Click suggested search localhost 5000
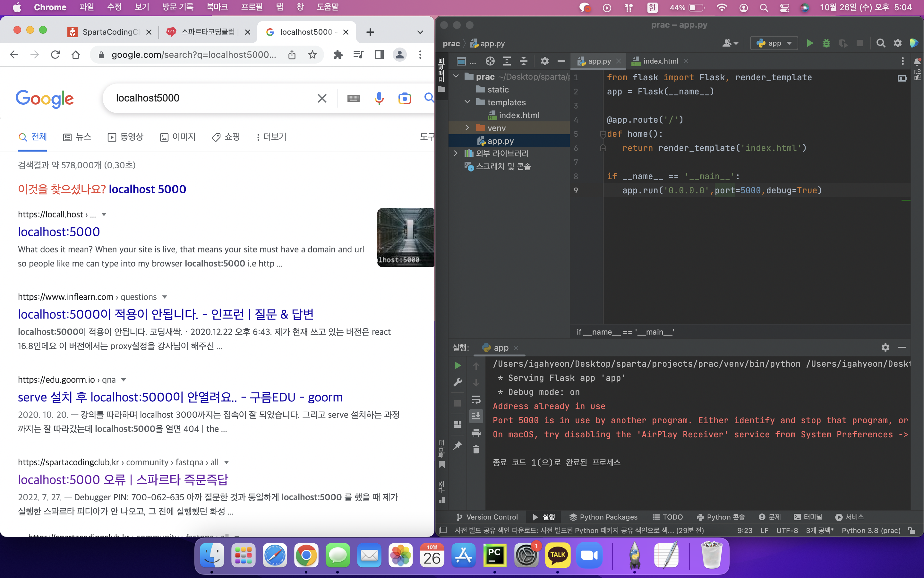This screenshot has width=924, height=578. [x=147, y=189]
